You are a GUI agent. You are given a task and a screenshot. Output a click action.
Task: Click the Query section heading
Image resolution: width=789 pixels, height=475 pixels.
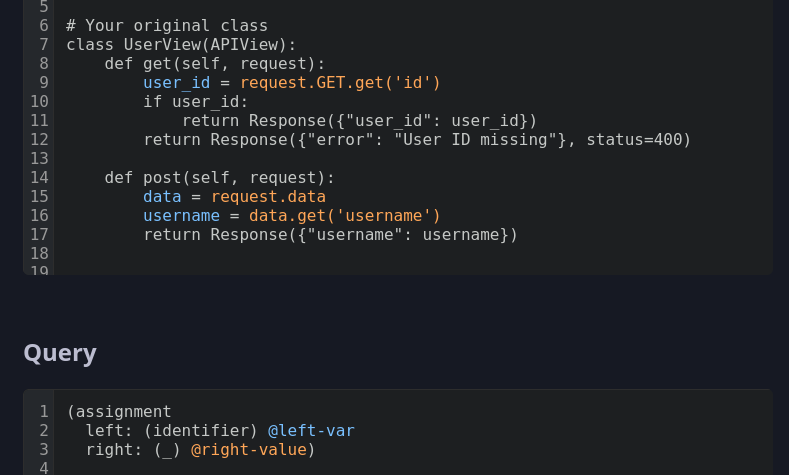click(x=60, y=353)
